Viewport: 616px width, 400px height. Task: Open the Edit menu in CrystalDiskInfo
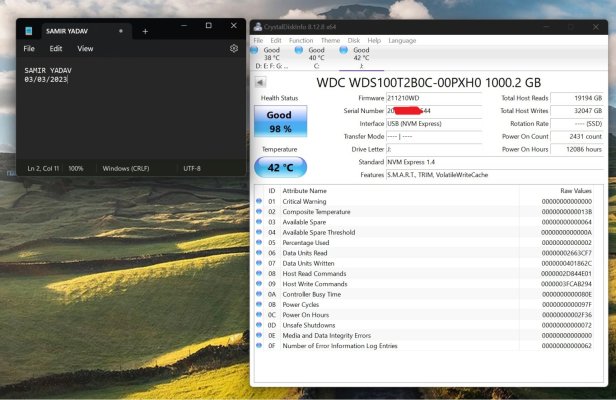[x=276, y=40]
